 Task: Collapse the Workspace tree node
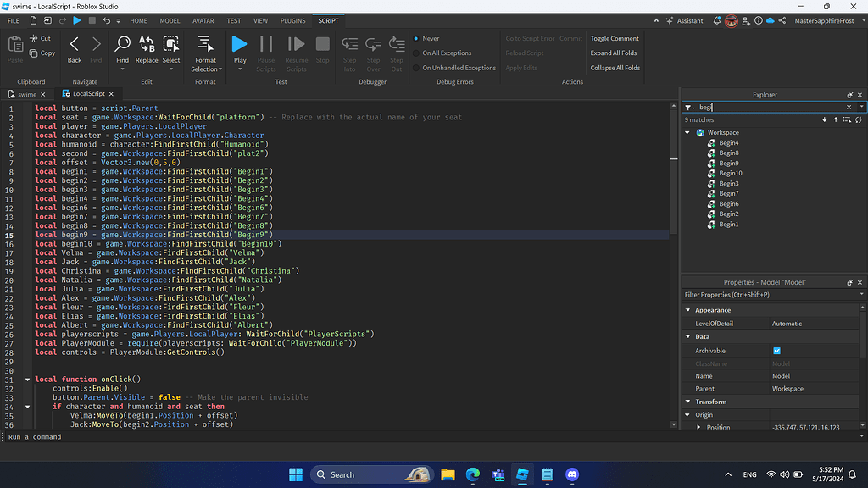[687, 133]
